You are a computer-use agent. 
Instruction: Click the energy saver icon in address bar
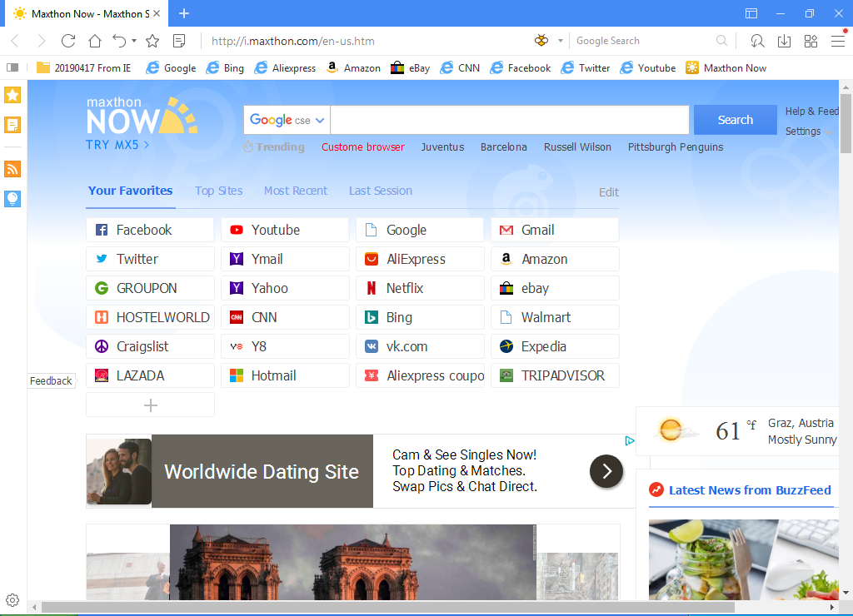tap(541, 40)
